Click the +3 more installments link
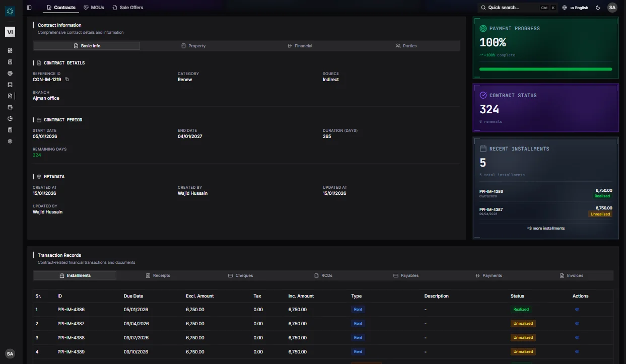This screenshot has width=626, height=364. 545,229
